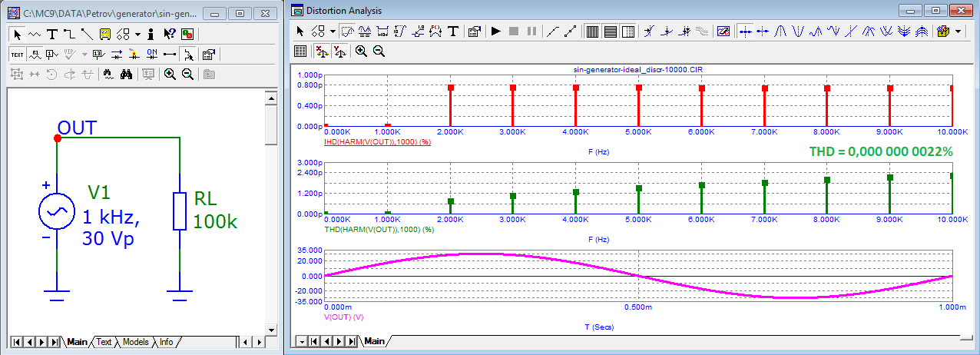Image resolution: width=980 pixels, height=355 pixels.
Task: Select Scale mode icon in Distortion Analysis
Action: point(347,32)
